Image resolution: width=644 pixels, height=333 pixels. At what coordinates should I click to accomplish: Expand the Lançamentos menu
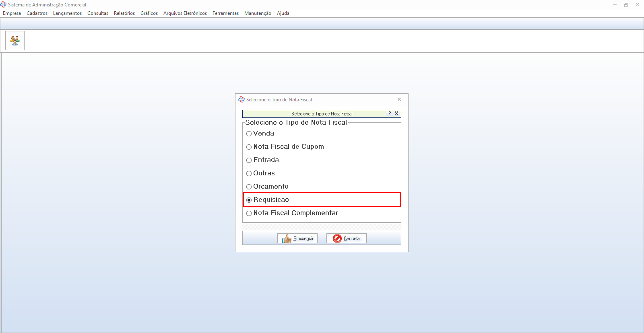pos(67,13)
